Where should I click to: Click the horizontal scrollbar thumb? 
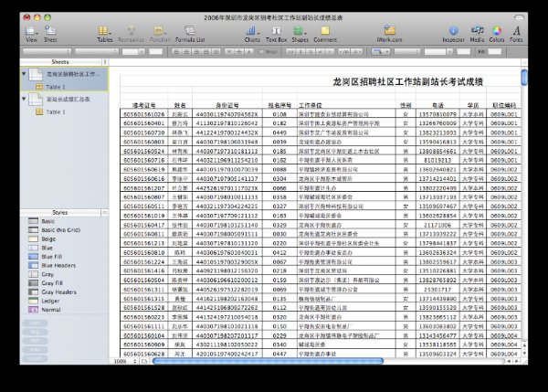pos(268,361)
